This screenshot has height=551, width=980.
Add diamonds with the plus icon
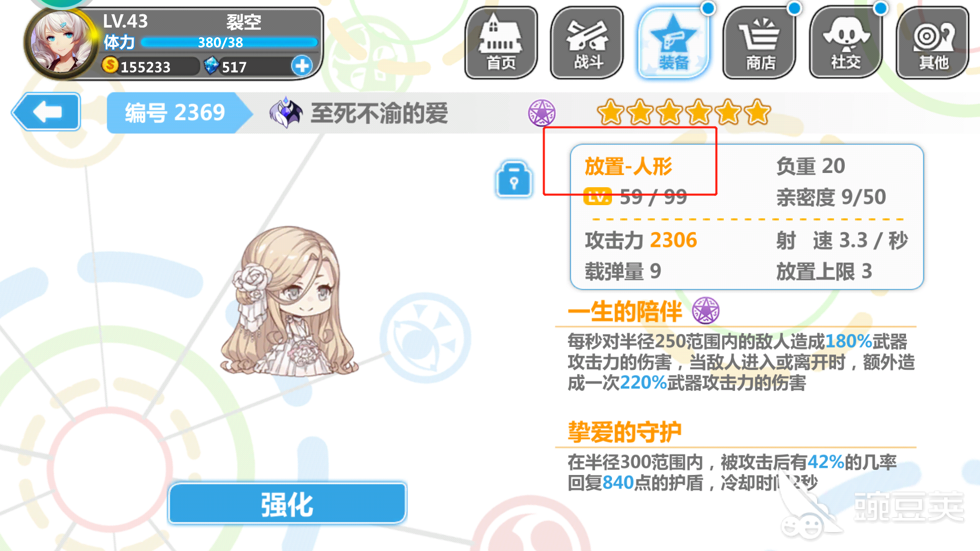point(302,66)
